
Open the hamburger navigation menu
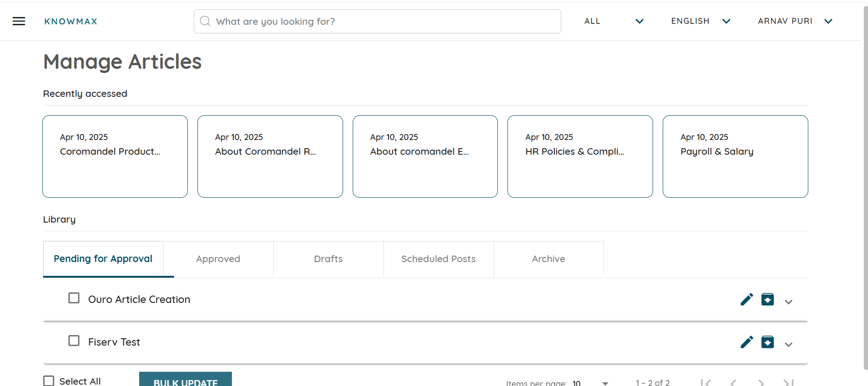point(19,21)
